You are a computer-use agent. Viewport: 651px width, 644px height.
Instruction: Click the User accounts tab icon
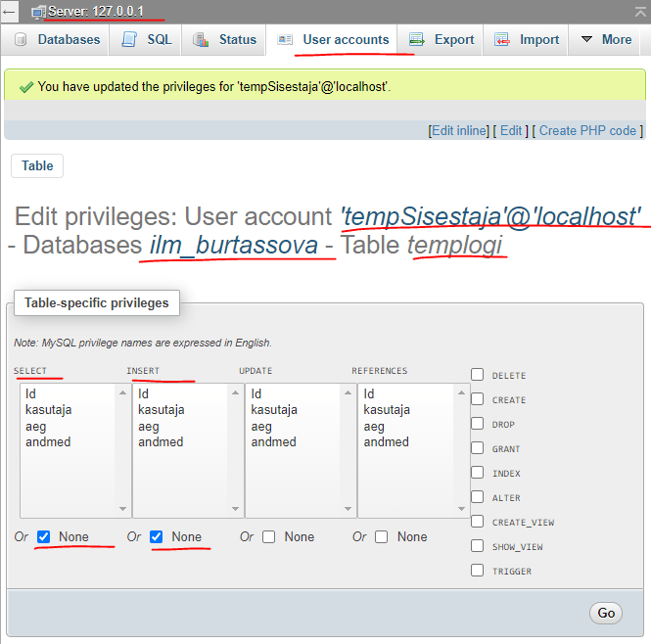click(x=285, y=40)
